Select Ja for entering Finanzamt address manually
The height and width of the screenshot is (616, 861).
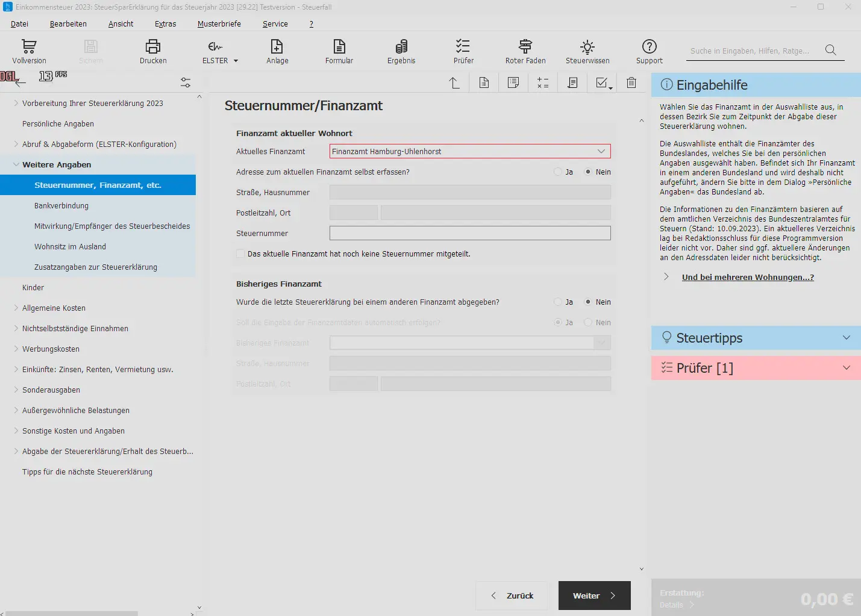pos(558,172)
